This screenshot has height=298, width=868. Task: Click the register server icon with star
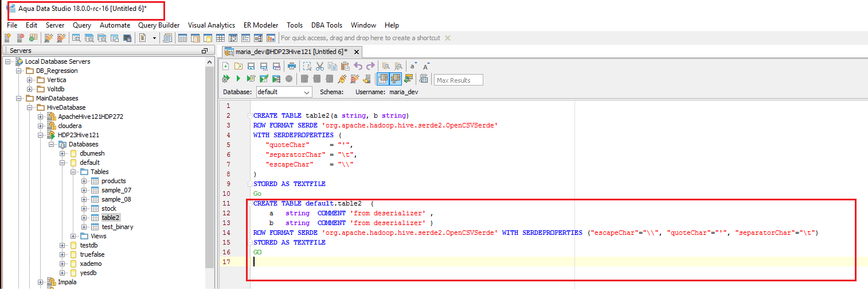pyautogui.click(x=8, y=38)
